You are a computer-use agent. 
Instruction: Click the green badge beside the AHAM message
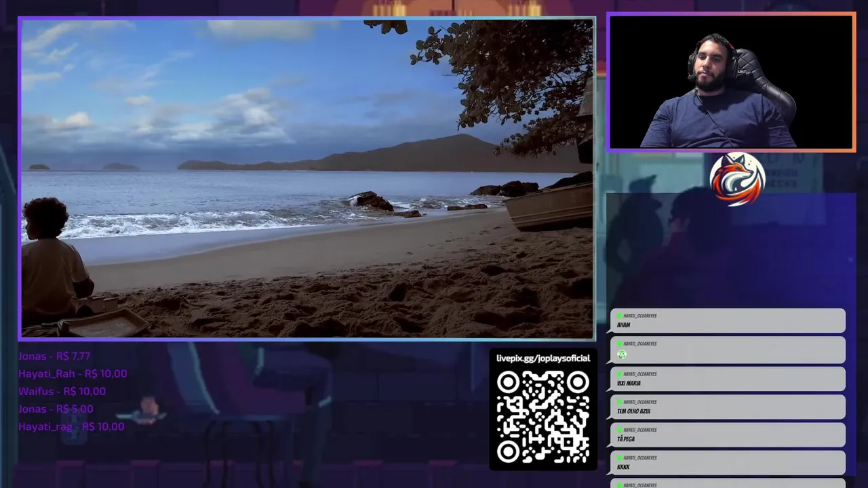(x=619, y=316)
